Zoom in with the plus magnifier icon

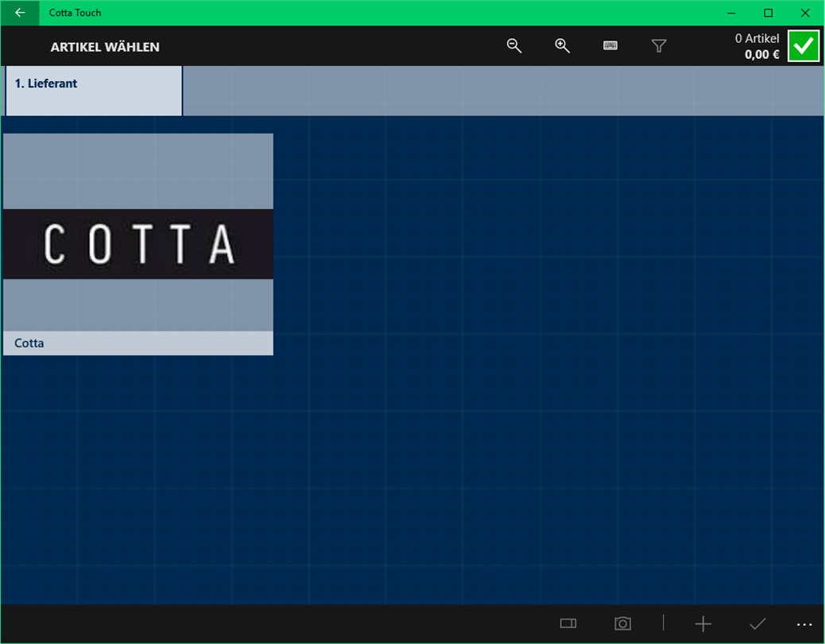click(x=562, y=46)
